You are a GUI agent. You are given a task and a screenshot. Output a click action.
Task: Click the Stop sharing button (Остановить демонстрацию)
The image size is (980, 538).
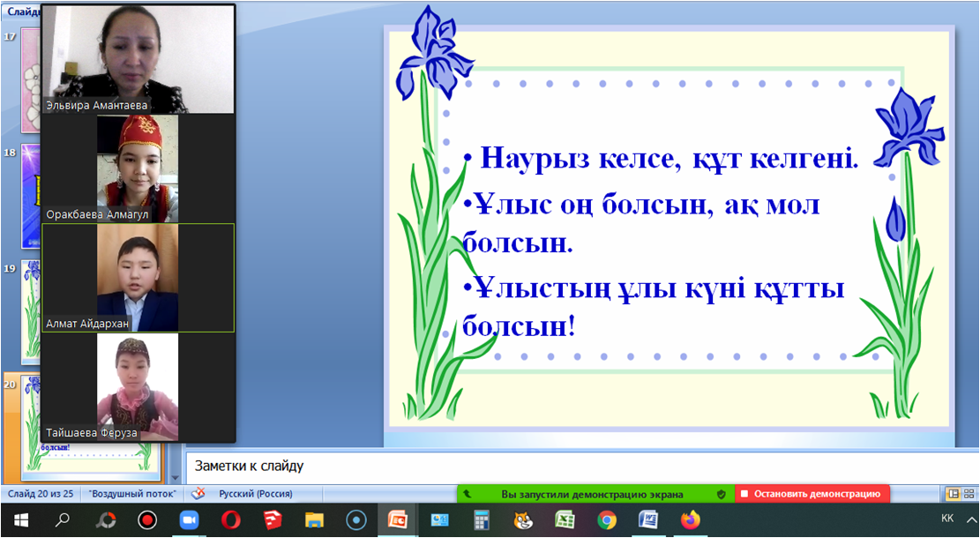(812, 494)
